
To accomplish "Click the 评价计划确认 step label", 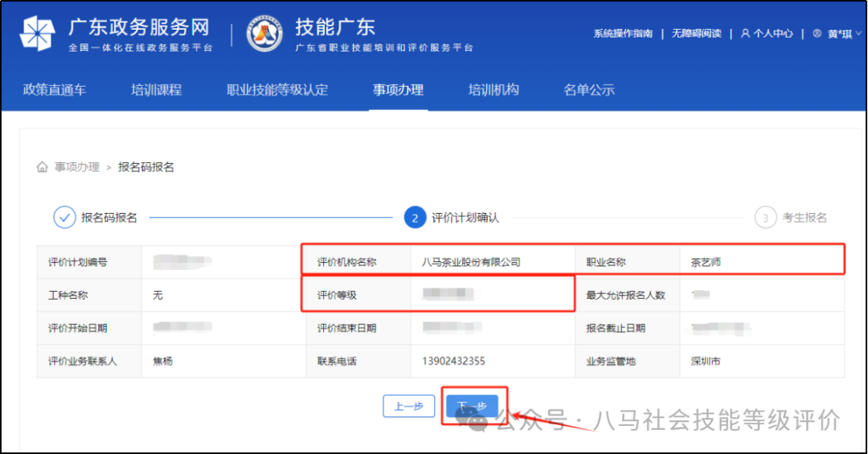I will [x=465, y=218].
